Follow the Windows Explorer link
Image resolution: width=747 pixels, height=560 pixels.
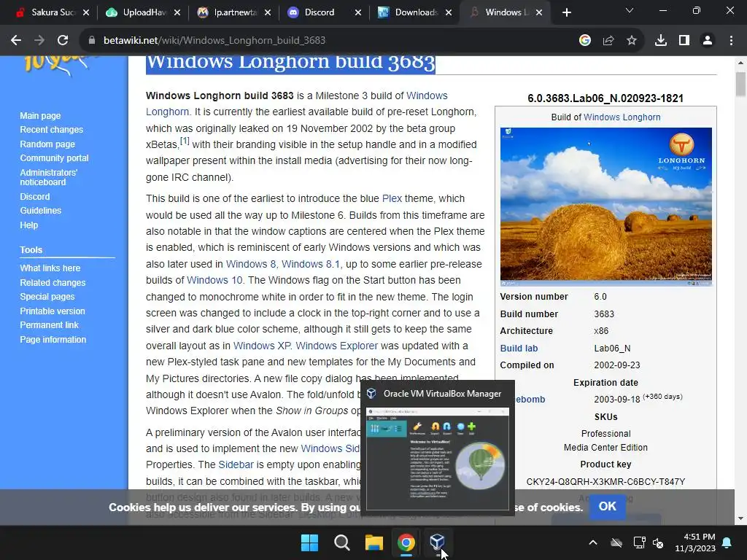(x=336, y=346)
